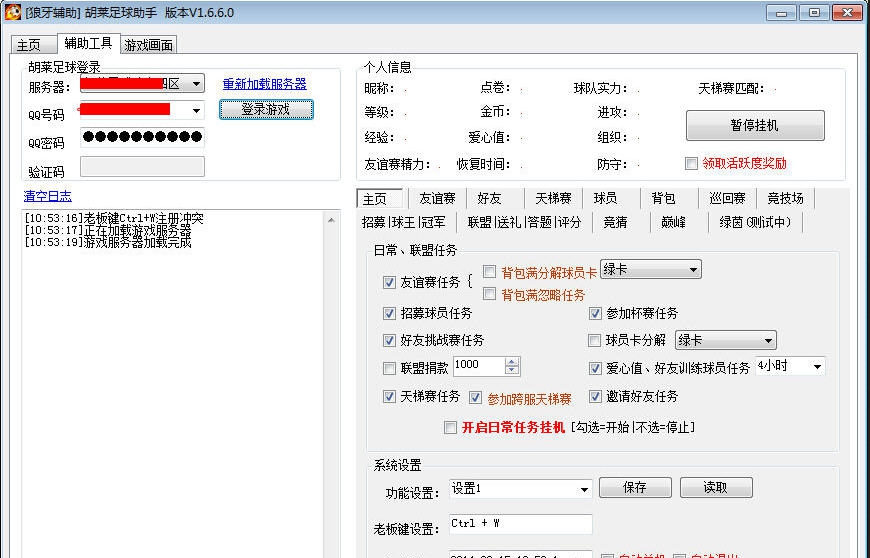870x558 pixels.
Task: Enable 背包满忽略任务 checkbox
Action: (489, 294)
